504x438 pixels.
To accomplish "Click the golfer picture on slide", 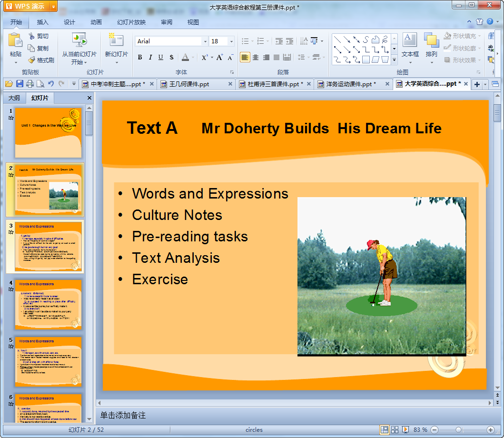I will click(x=382, y=276).
